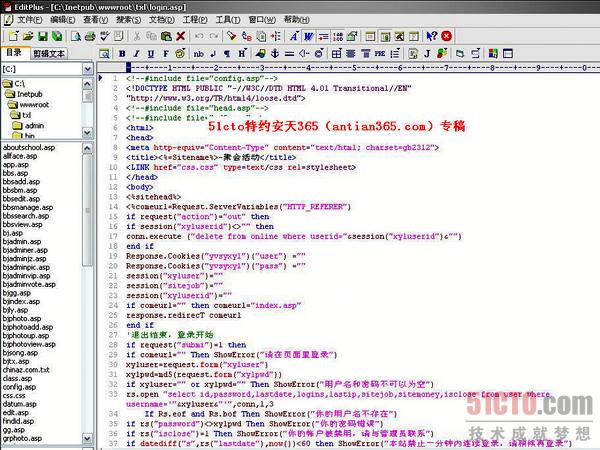Click the context help arrow icon
Viewport: 600px width, 450px height.
click(x=432, y=36)
